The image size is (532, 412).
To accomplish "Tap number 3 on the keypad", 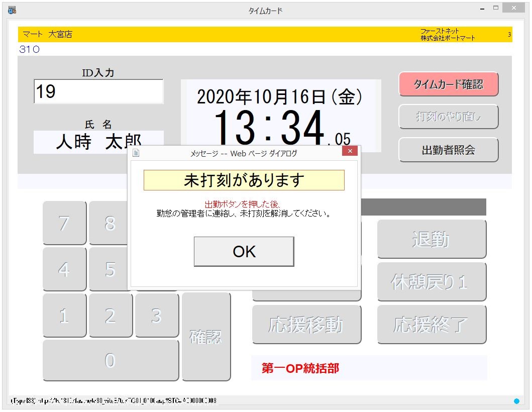I will (x=157, y=315).
